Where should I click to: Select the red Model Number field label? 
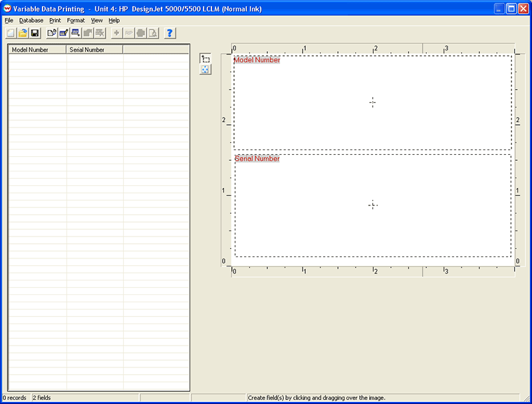click(257, 60)
